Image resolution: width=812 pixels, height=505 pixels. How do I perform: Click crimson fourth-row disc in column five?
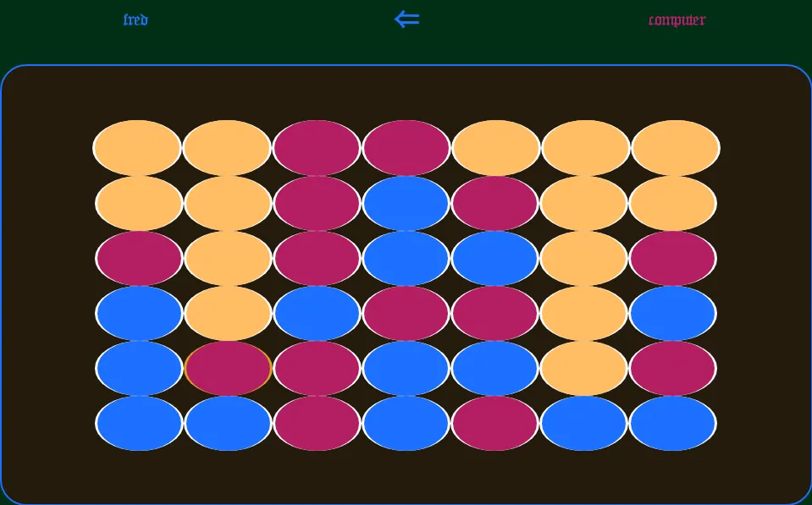(x=494, y=314)
